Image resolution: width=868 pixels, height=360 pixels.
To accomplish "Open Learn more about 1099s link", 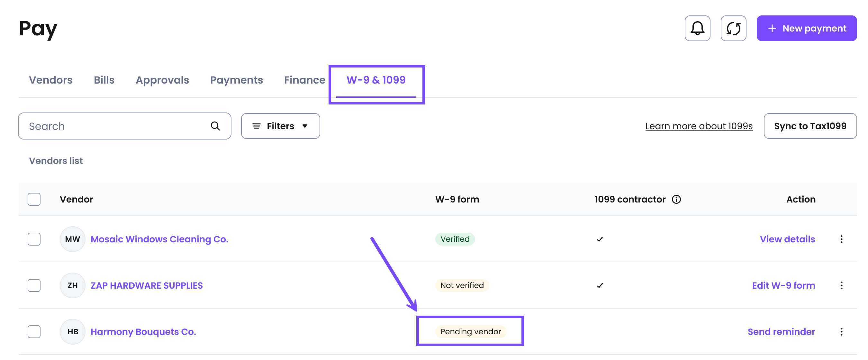I will (699, 126).
